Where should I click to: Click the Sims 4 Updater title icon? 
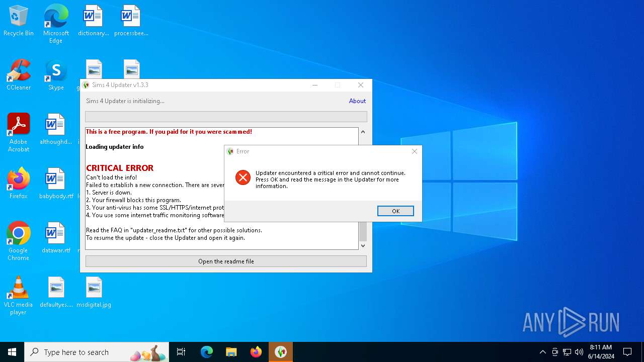pos(86,85)
